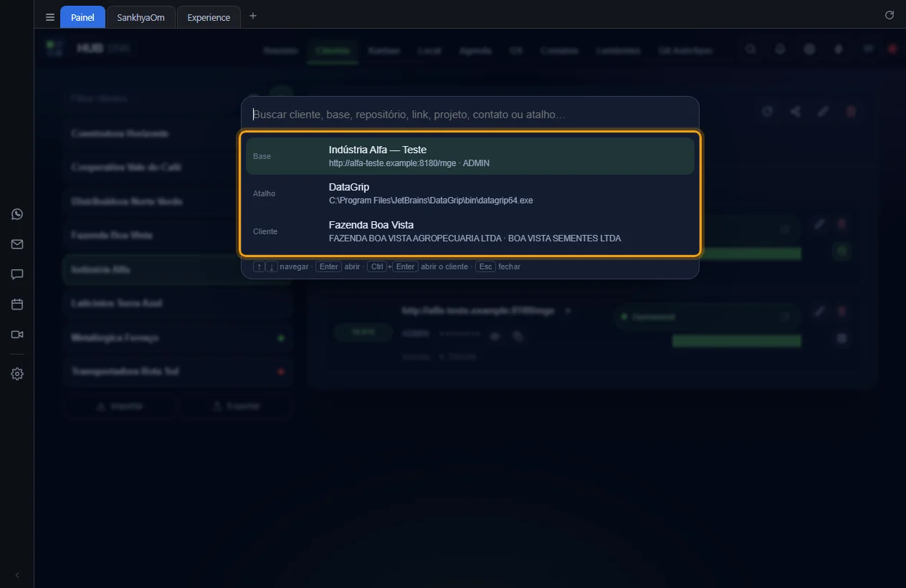Viewport: 906px width, 588px height.
Task: Choose the DataGrip shortcut result
Action: pos(470,193)
